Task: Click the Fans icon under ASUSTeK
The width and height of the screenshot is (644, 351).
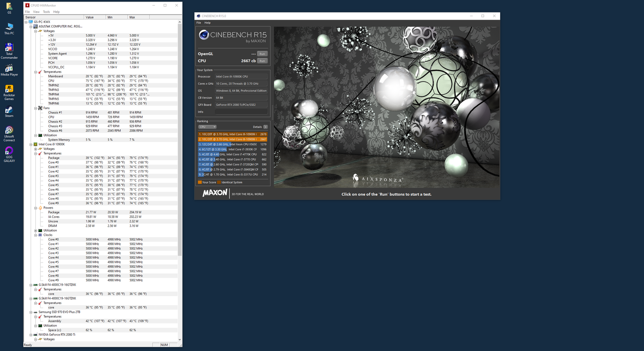Action: click(x=40, y=108)
